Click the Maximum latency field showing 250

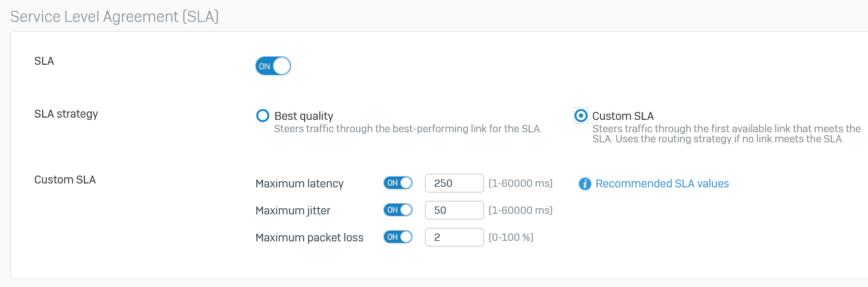[x=454, y=183]
